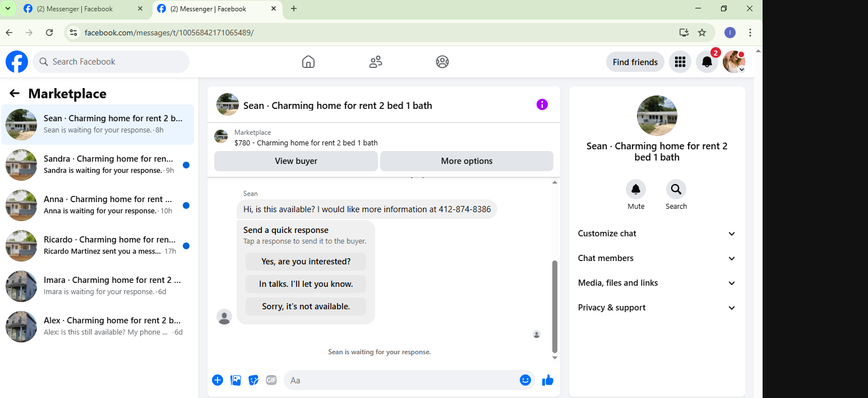Go back with the Marketplace back arrow

15,94
